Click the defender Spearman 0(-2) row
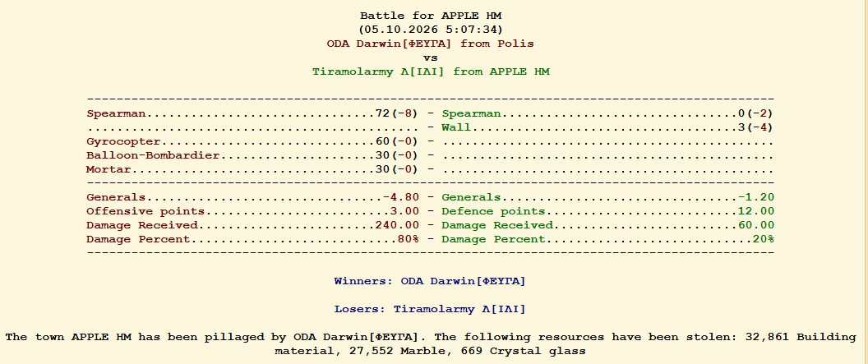The width and height of the screenshot is (868, 364). 607,113
